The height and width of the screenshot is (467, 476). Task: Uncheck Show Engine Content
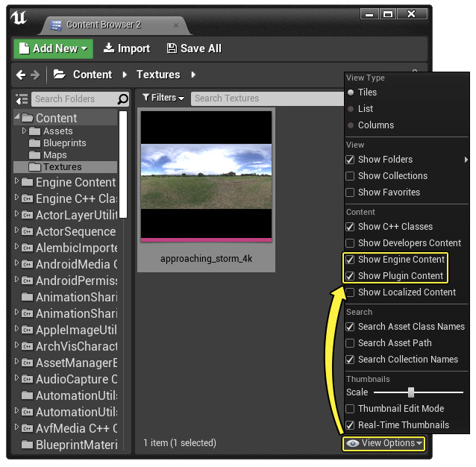(x=350, y=260)
